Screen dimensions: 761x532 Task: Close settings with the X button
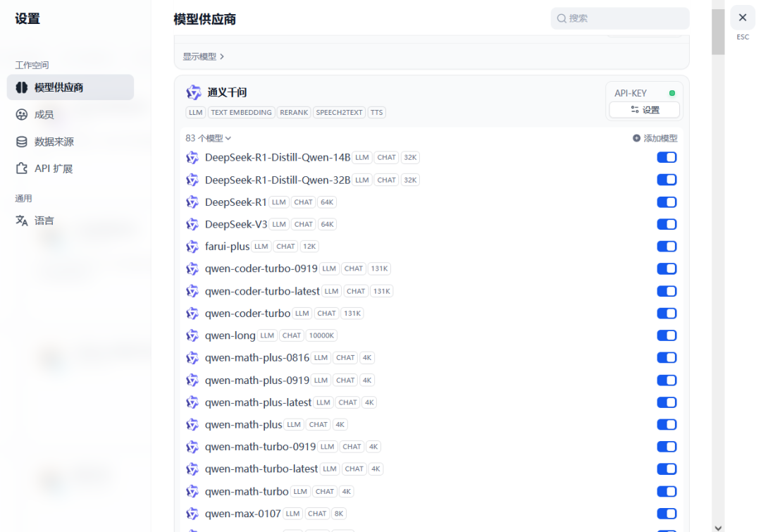click(x=743, y=18)
